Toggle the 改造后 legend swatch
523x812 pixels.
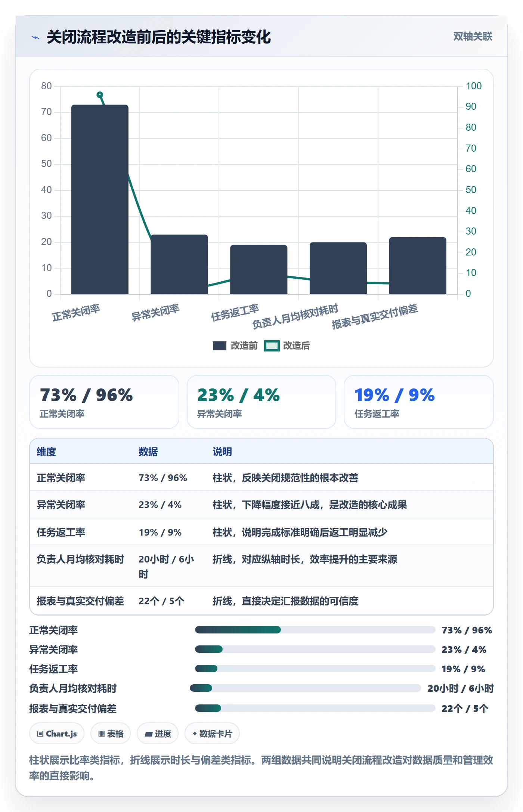[272, 346]
